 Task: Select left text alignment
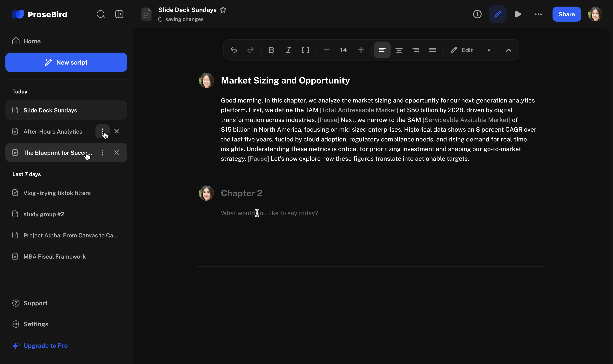tap(382, 50)
